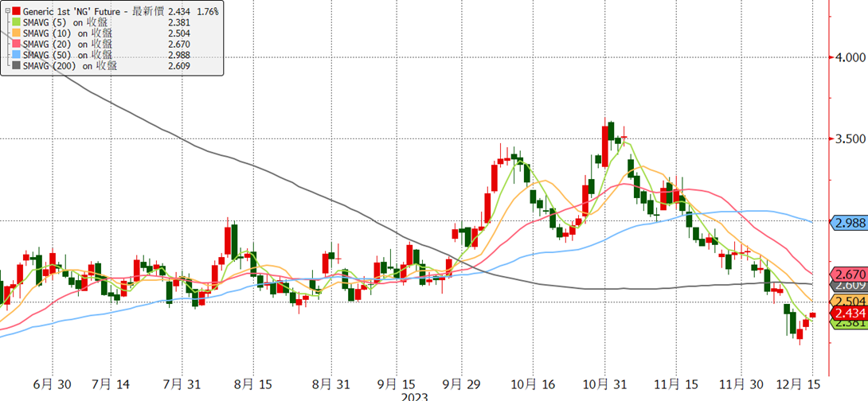Select "SMAVG (10) on 收盤" legend entry
This screenshot has width=868, height=401.
pos(67,33)
